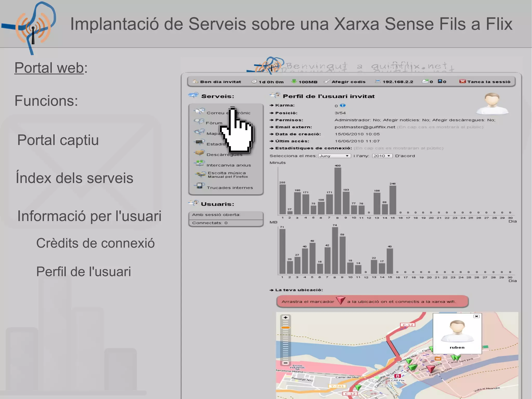The image size is (532, 399).
Task: Click the Posició value 3/54
Action: click(x=340, y=113)
